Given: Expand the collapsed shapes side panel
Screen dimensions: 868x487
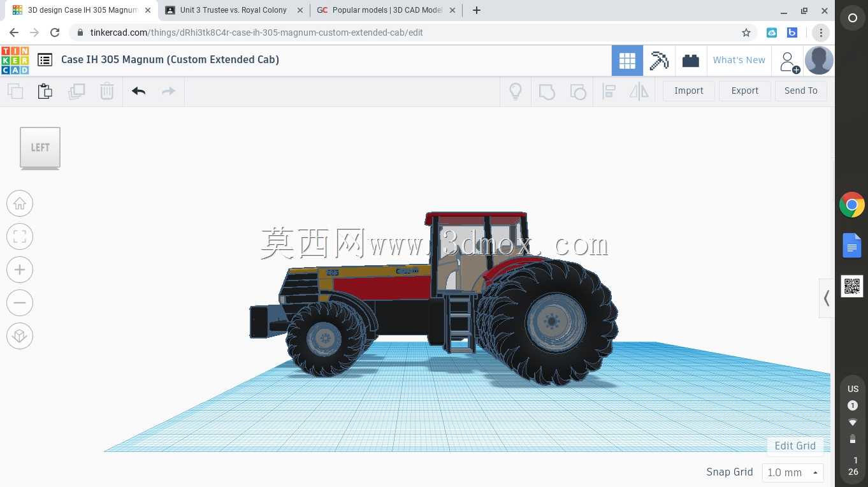Looking at the screenshot, I should point(827,298).
